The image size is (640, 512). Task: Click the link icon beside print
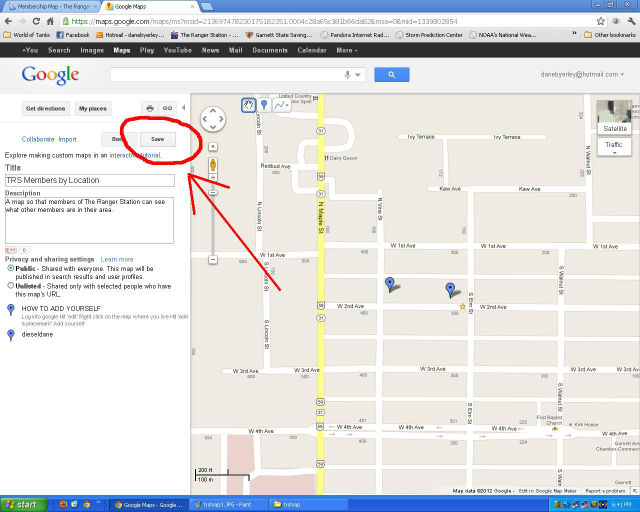coord(167,108)
